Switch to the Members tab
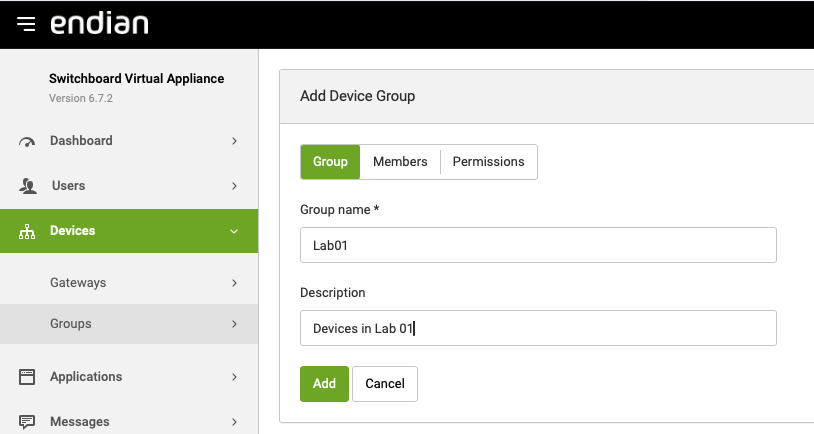The width and height of the screenshot is (814, 434). [400, 162]
